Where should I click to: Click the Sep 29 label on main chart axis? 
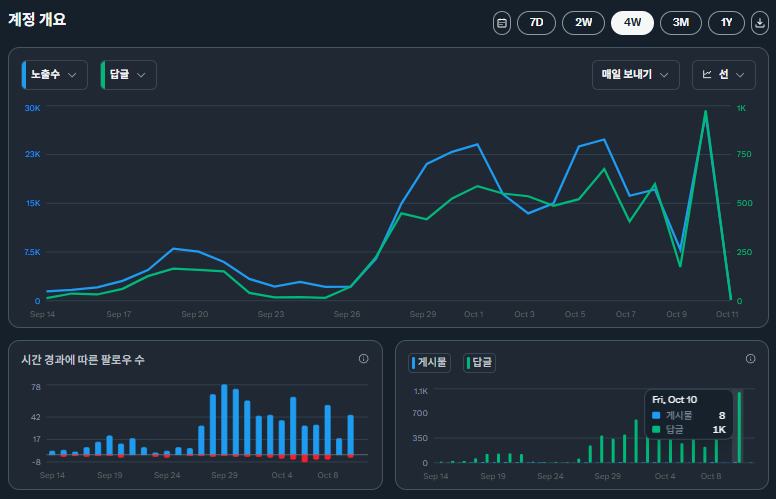pos(423,314)
